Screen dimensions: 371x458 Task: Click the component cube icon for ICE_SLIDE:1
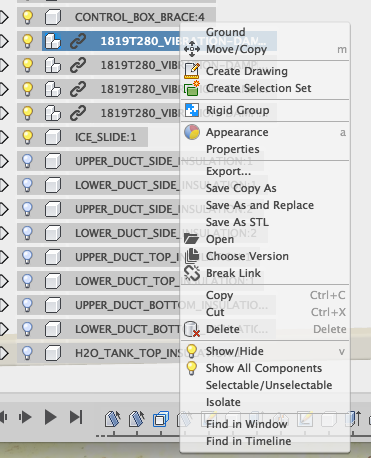pos(53,137)
